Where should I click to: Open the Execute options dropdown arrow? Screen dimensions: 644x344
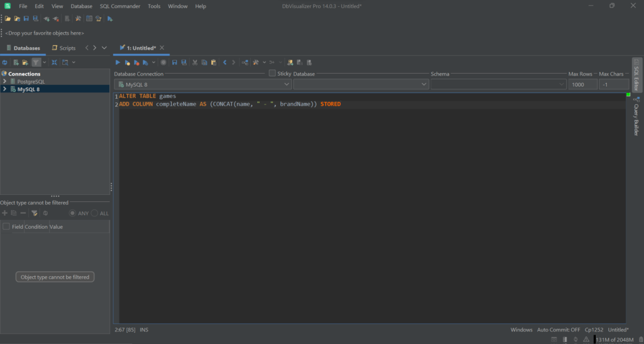(153, 62)
